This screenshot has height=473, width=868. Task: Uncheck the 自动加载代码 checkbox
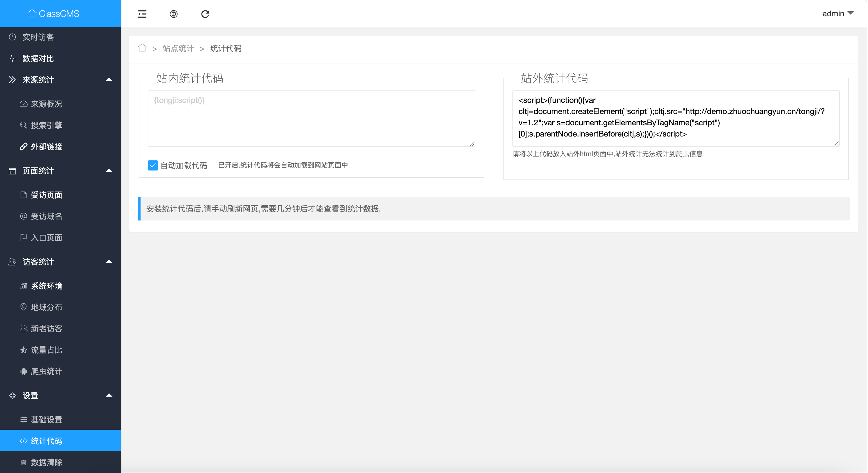tap(153, 165)
